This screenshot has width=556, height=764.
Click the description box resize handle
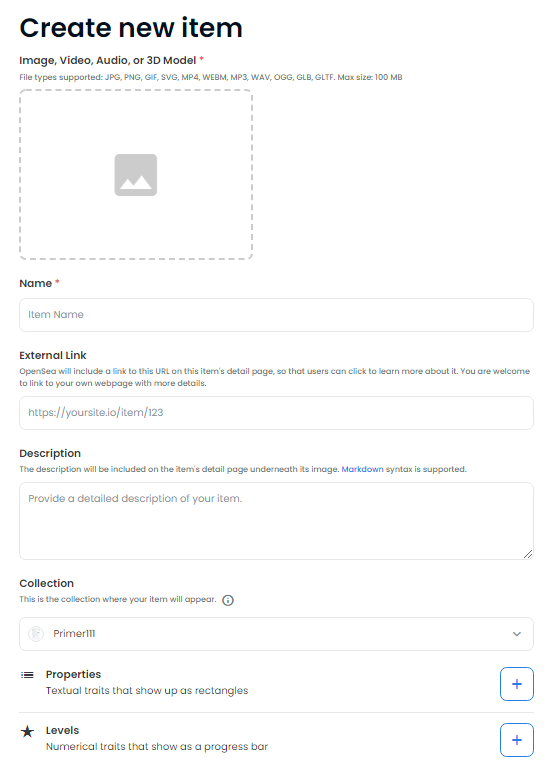[x=528, y=554]
